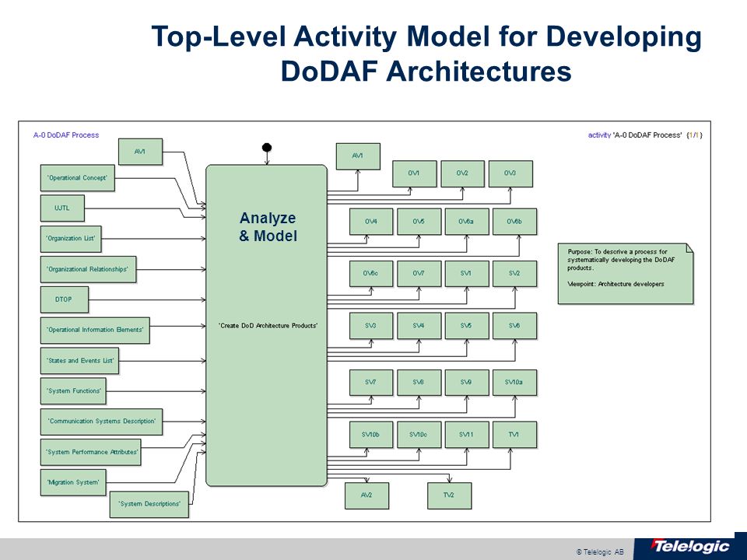The width and height of the screenshot is (747, 560).
Task: Click the Telelogic logo
Action: [690, 547]
